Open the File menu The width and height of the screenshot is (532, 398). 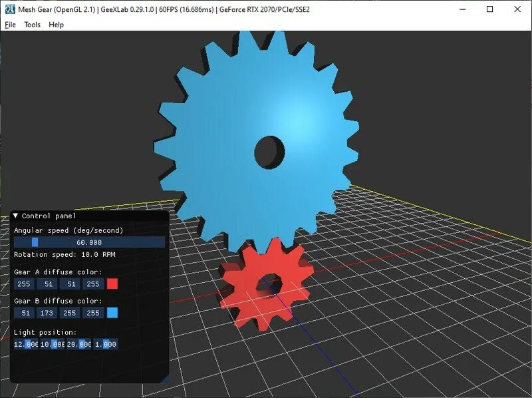tap(10, 25)
